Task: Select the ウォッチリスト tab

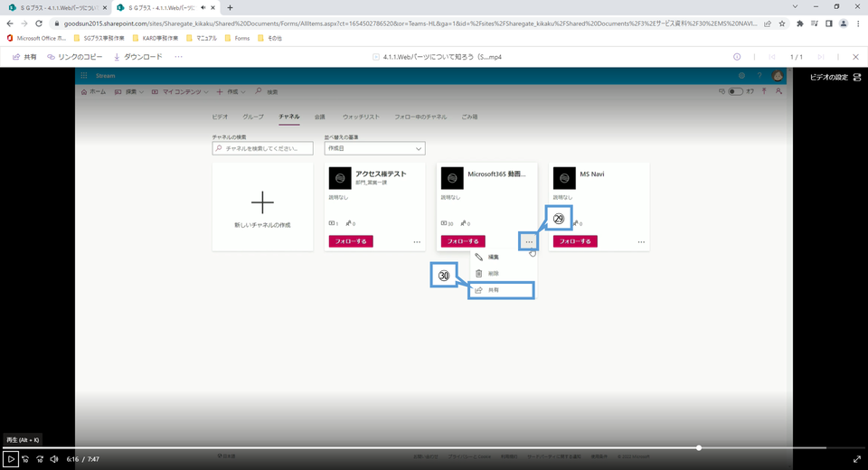Action: [x=361, y=117]
